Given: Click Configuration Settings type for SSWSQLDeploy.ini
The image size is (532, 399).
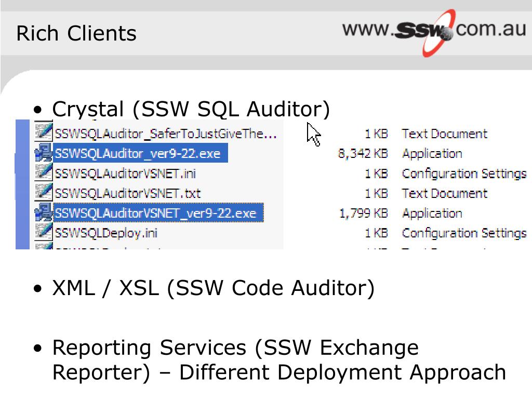Looking at the screenshot, I should pyautogui.click(x=464, y=233).
